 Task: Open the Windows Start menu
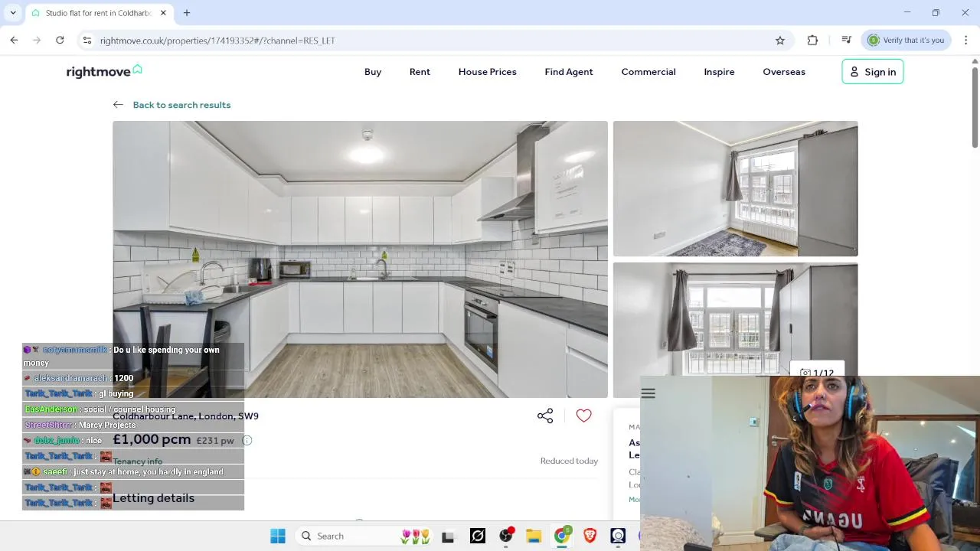click(278, 536)
